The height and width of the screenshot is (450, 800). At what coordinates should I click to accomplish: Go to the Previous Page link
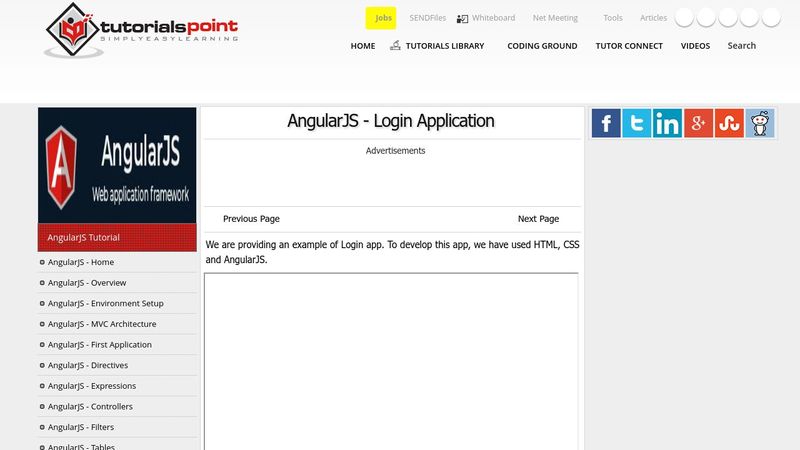(x=251, y=219)
